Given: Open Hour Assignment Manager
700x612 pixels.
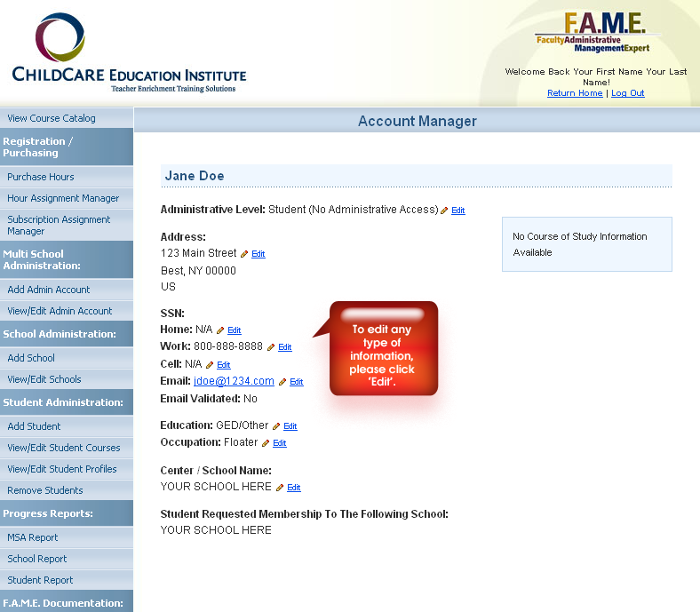Looking at the screenshot, I should click(x=67, y=198).
